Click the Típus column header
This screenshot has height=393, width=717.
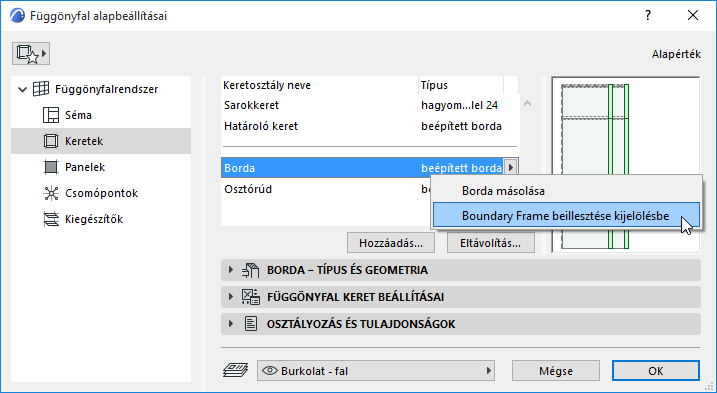[461, 85]
